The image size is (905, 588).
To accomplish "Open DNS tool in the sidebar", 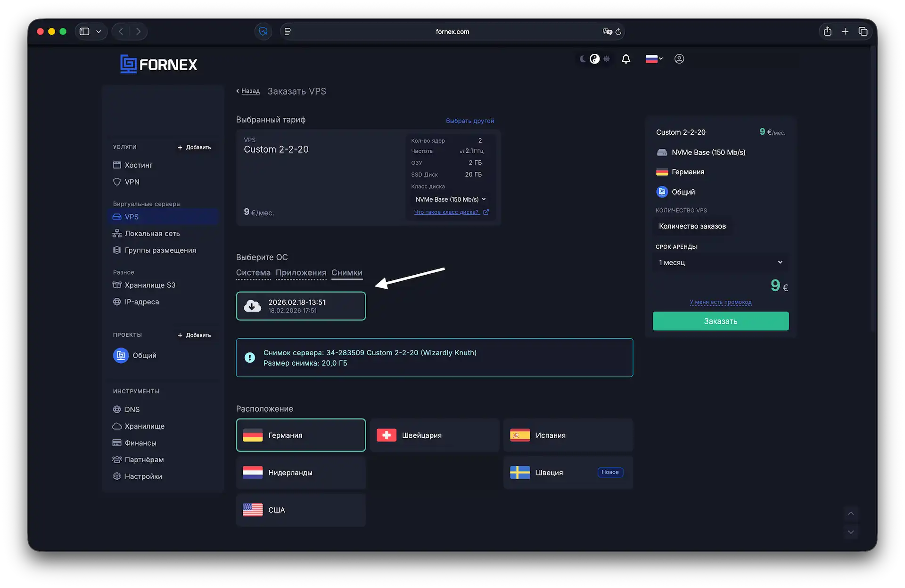I will tap(126, 409).
